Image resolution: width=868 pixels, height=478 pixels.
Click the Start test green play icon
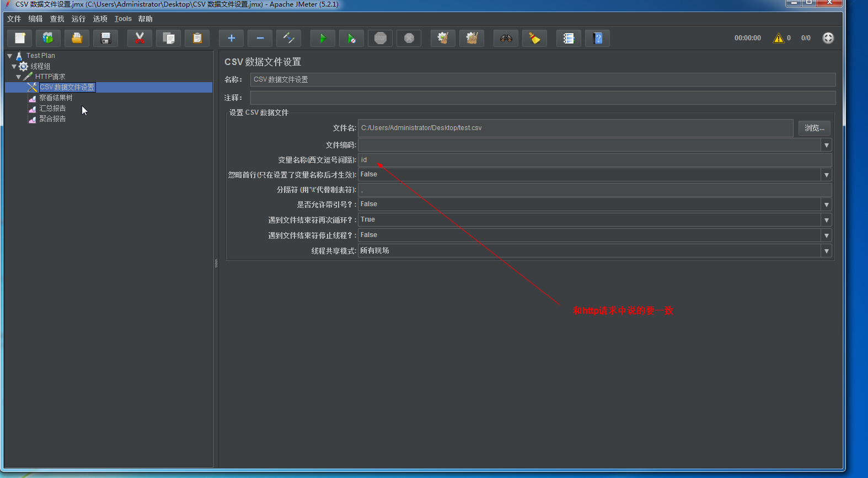click(x=323, y=38)
